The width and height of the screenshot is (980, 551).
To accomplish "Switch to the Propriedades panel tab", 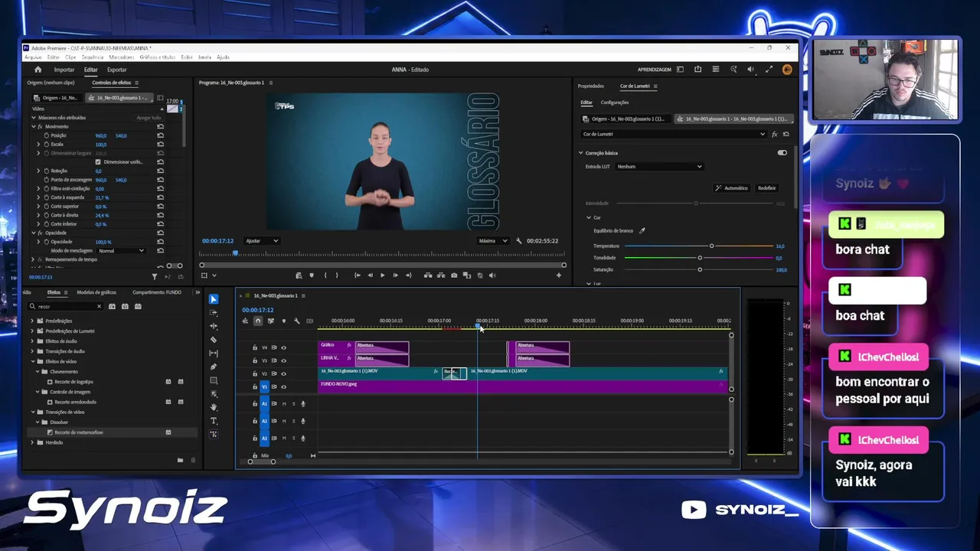I will (x=591, y=86).
